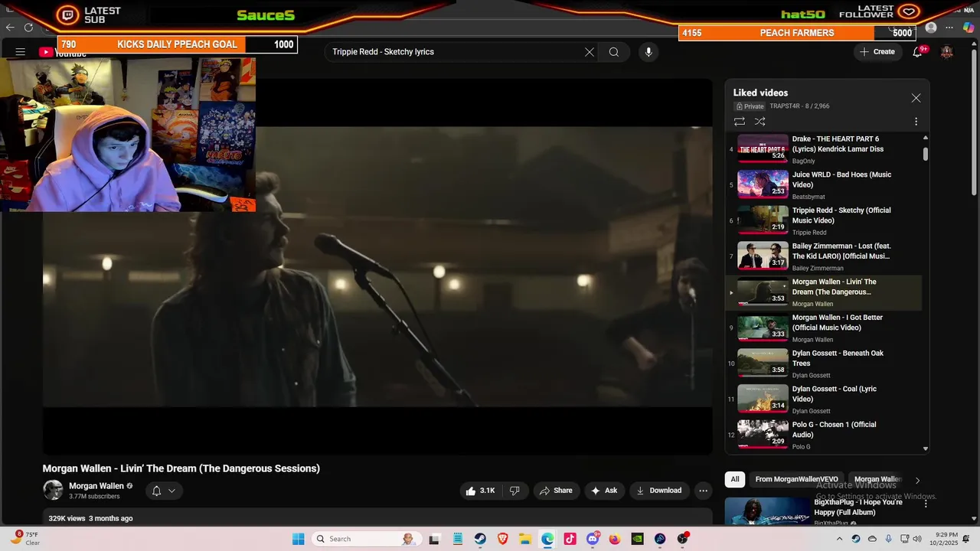Viewport: 980px width, 551px height.
Task: Play Trippie Redd - Sketchy in the playlist
Action: point(823,221)
